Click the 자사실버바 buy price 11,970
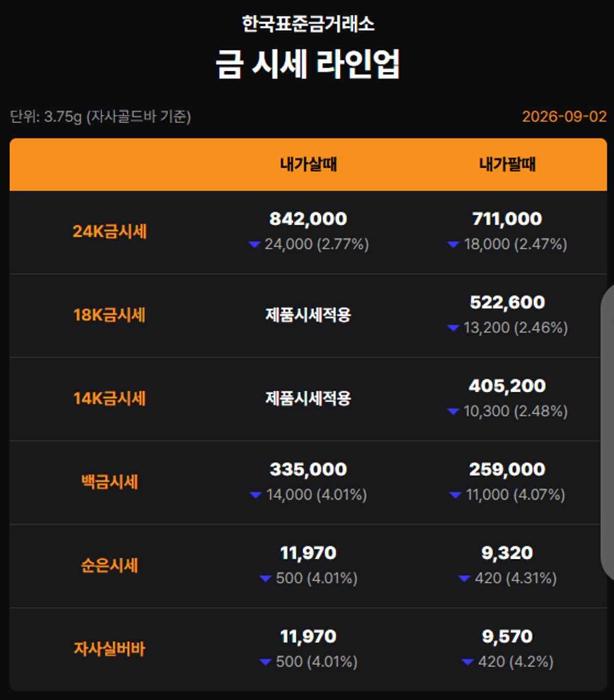Viewport: 614px width, 700px height. pos(308,637)
